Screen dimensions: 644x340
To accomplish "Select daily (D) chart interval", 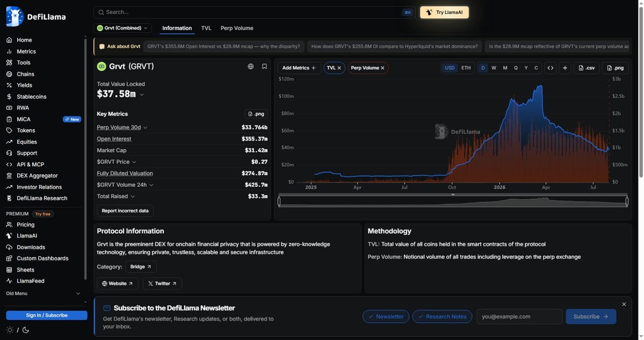I will pyautogui.click(x=483, y=68).
